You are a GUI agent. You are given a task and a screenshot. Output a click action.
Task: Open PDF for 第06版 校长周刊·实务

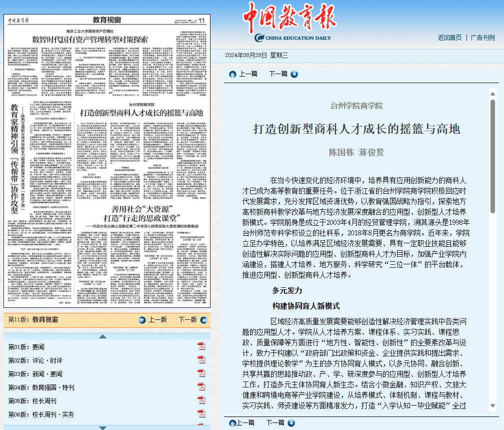tap(201, 414)
